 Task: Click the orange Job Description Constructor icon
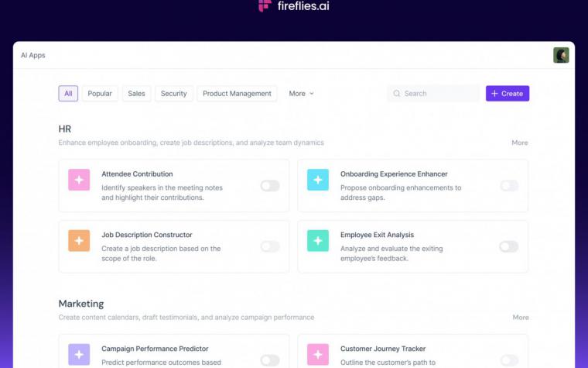pos(79,241)
